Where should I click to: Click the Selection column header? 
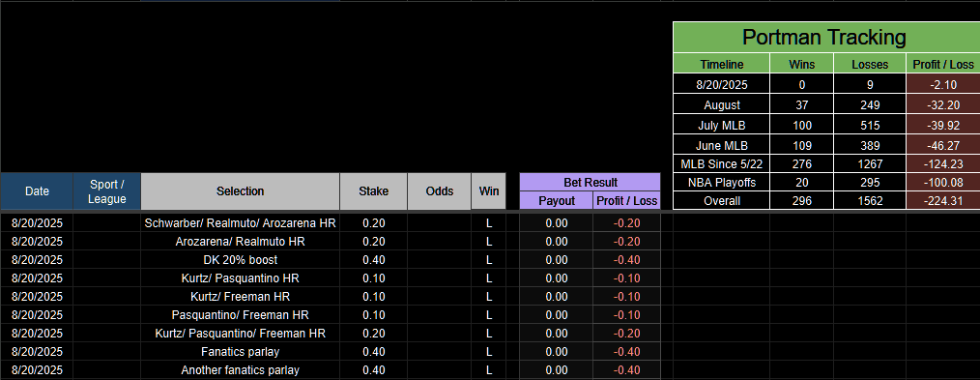point(240,191)
